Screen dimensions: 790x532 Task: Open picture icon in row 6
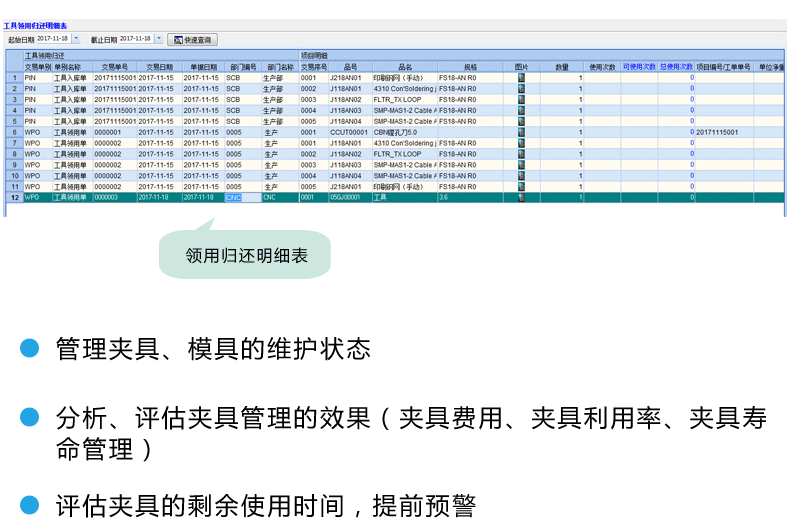click(521, 132)
